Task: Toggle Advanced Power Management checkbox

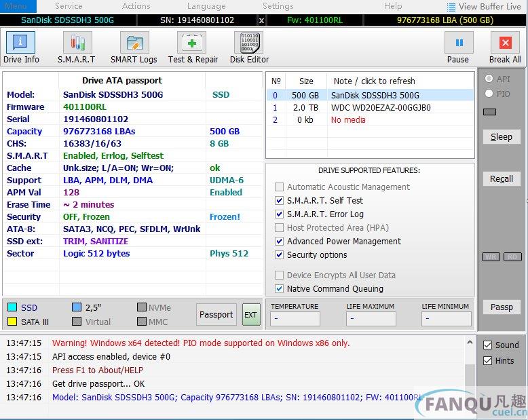Action: (x=279, y=242)
